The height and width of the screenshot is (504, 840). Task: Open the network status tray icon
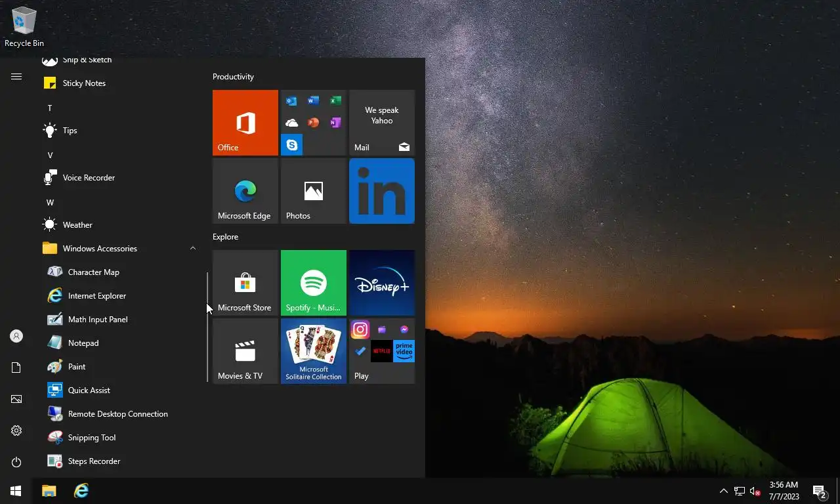click(x=740, y=491)
